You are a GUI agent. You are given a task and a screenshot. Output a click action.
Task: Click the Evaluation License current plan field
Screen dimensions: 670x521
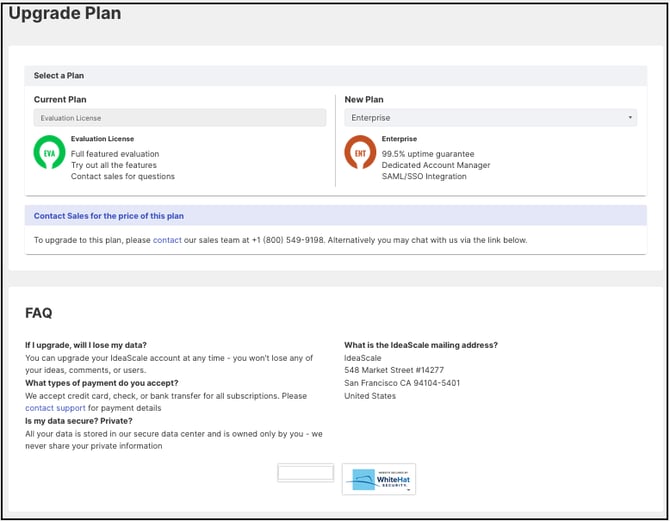[x=180, y=118]
